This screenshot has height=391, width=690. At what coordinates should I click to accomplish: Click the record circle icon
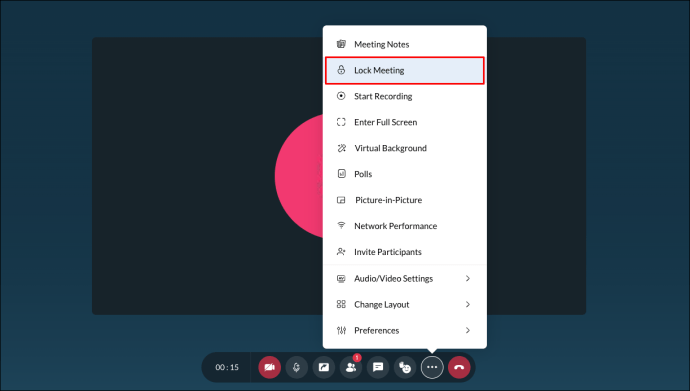coord(341,96)
